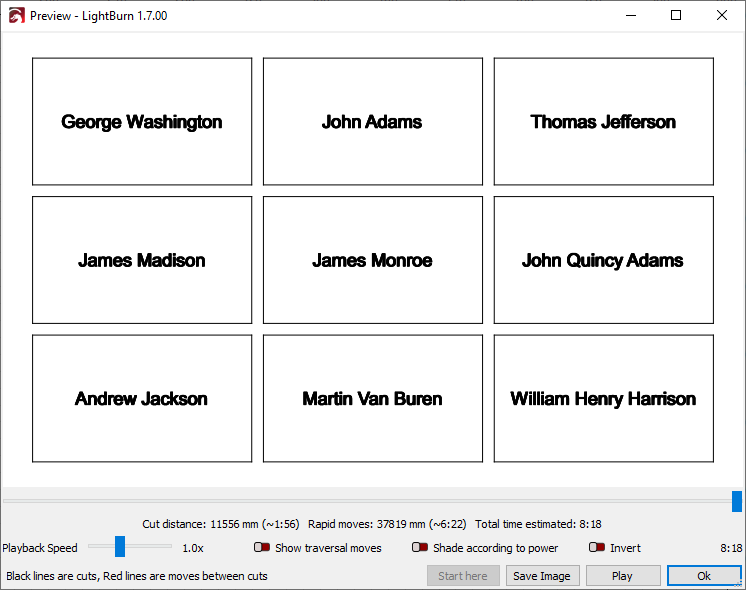Confirm the preview with the Ok button
Screen dimensions: 746x590
point(704,576)
